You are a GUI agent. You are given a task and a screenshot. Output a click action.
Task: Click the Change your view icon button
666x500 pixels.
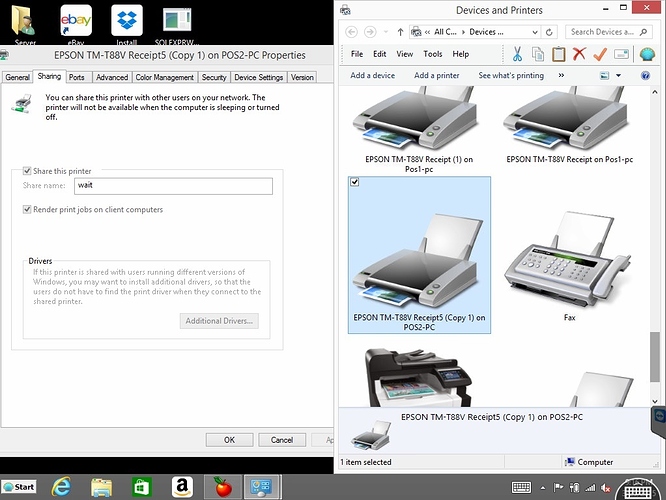[x=604, y=76]
